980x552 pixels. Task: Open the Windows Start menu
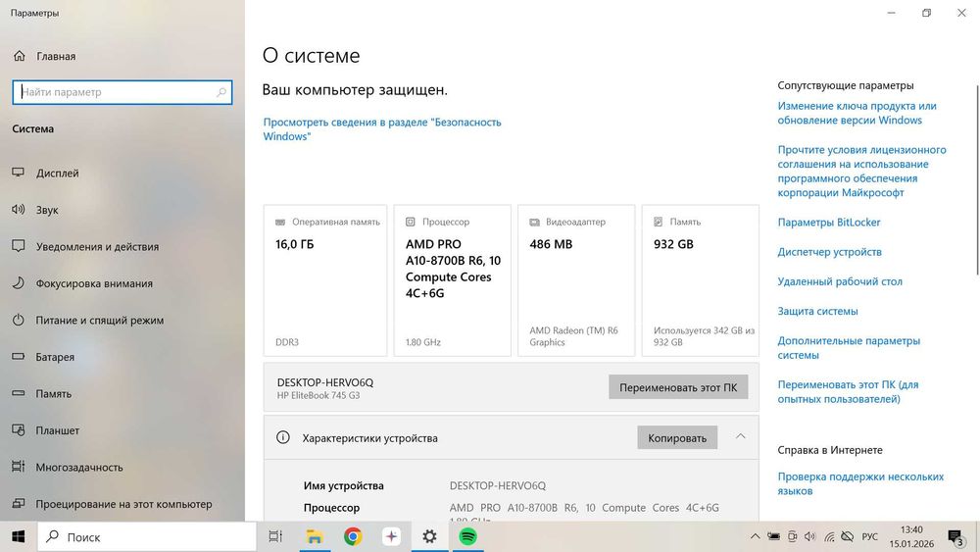coord(18,537)
